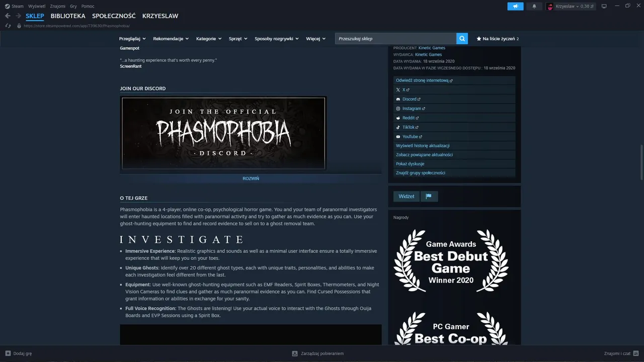Open the Pomoc menu
This screenshot has height=362, width=644.
coord(88,6)
